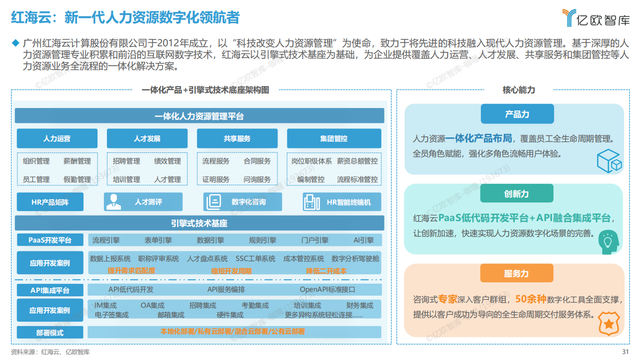Click the AI引擎 entry
The height and width of the screenshot is (359, 644).
click(x=364, y=240)
